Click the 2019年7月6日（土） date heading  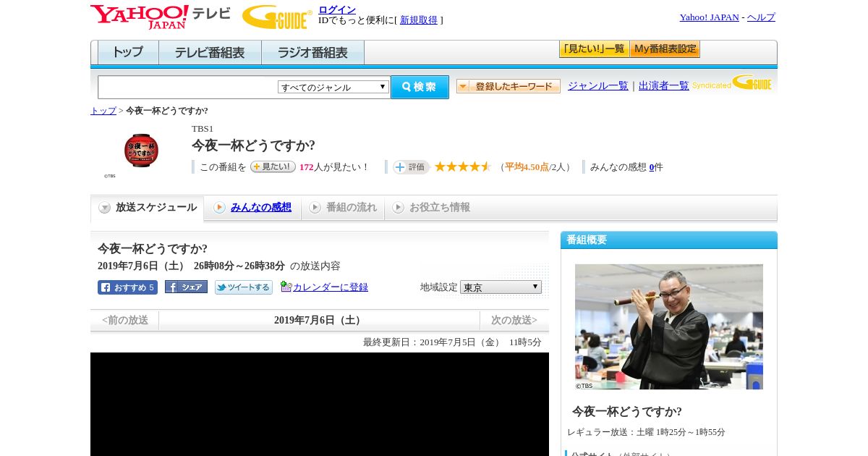click(x=319, y=320)
